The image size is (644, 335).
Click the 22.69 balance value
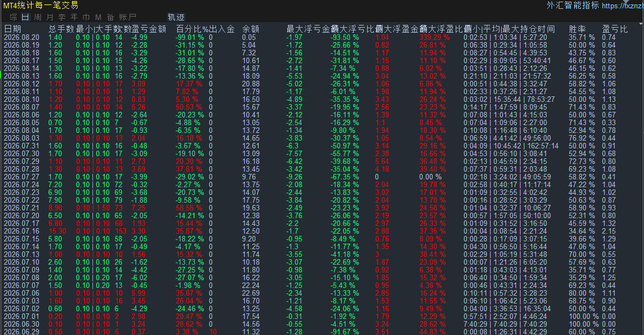pyautogui.click(x=250, y=293)
